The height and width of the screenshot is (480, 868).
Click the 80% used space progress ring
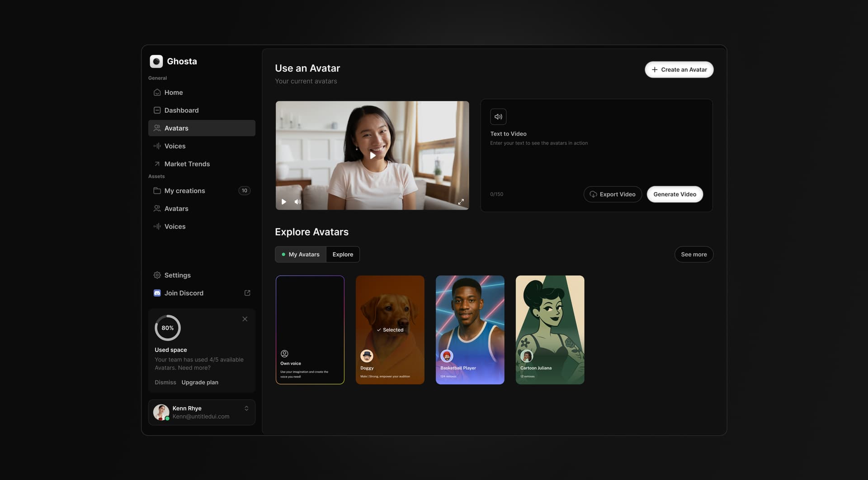[168, 328]
